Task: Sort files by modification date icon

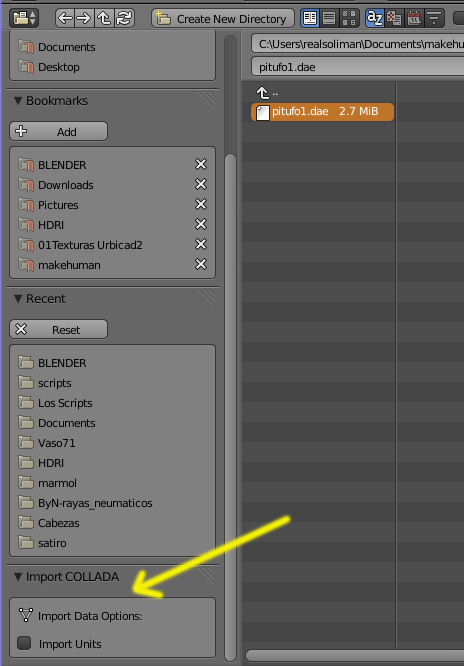Action: (414, 18)
